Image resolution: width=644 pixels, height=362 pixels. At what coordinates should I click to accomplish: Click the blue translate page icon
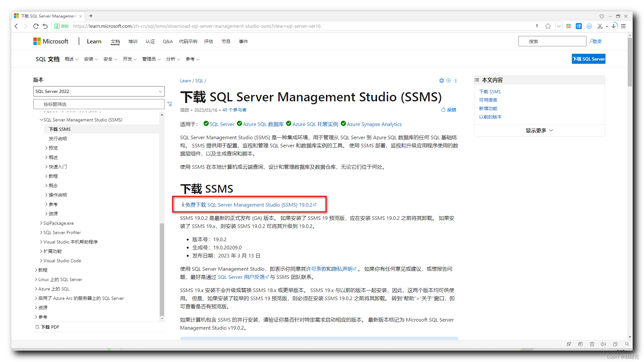(579, 26)
